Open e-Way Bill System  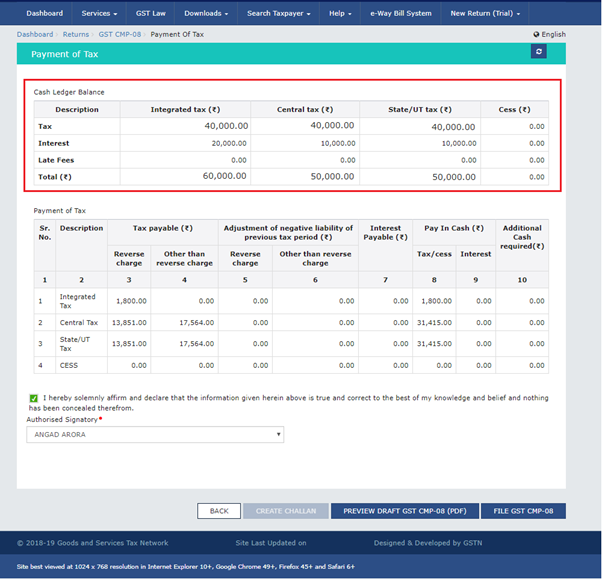[x=400, y=13]
